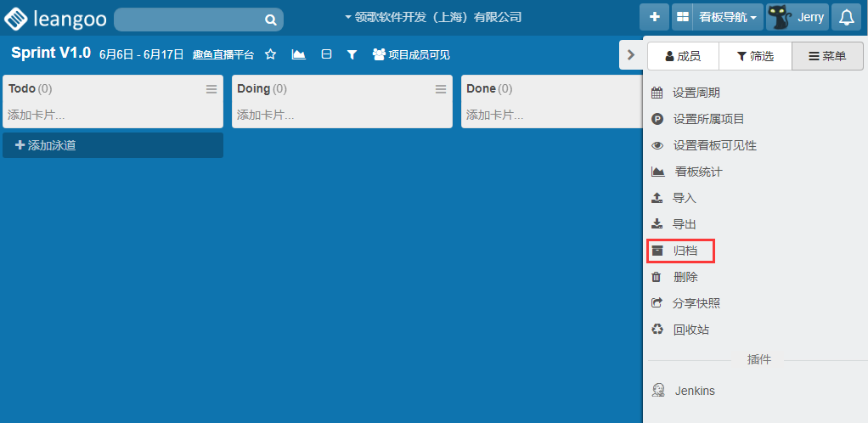Switch to the 成员 tab
Viewport: 868px width, 423px height.
pyautogui.click(x=683, y=56)
